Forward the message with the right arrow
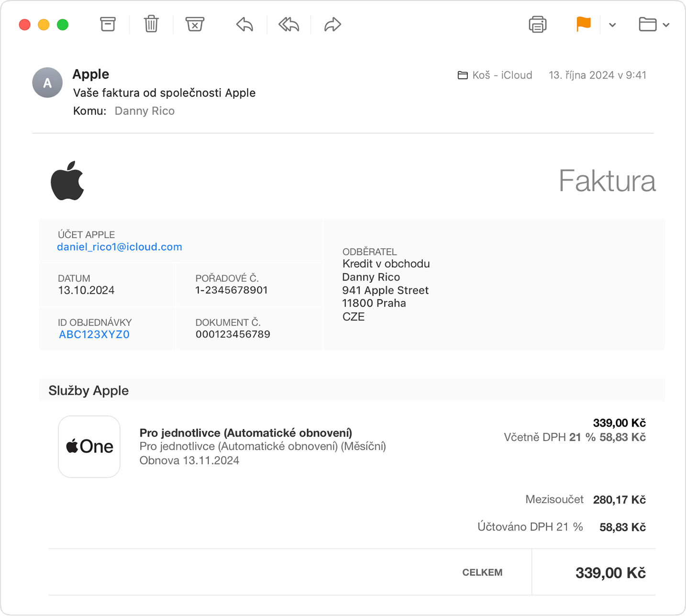 (332, 24)
